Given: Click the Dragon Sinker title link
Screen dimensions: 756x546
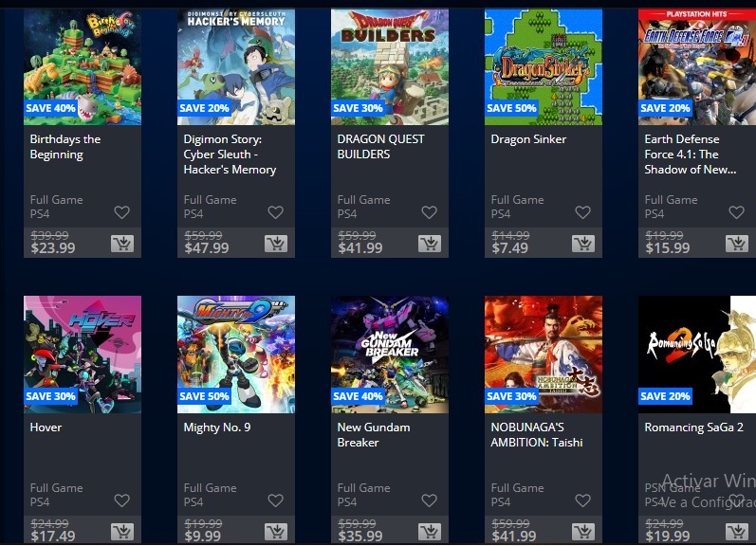Looking at the screenshot, I should (x=528, y=139).
